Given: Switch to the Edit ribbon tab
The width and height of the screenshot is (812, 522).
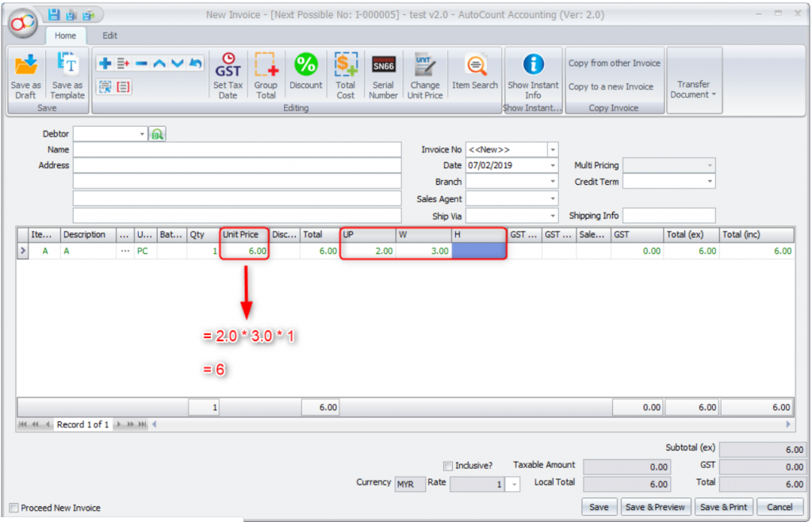Looking at the screenshot, I should click(x=109, y=36).
